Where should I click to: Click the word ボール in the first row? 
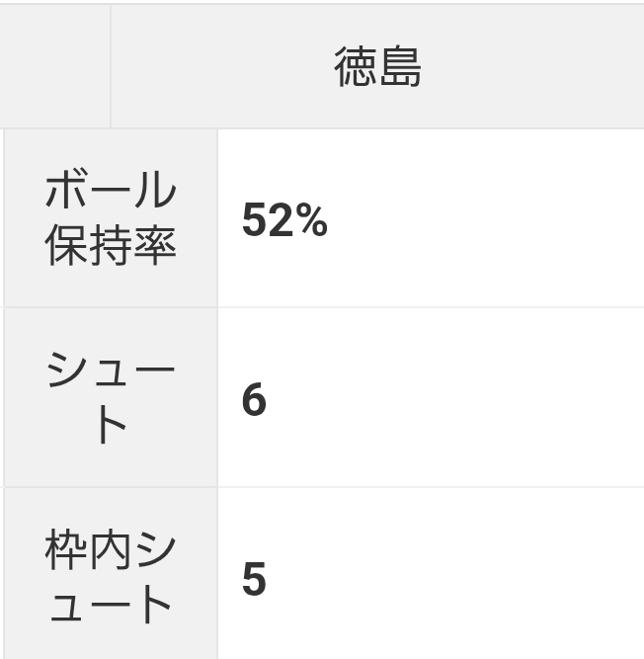(111, 194)
